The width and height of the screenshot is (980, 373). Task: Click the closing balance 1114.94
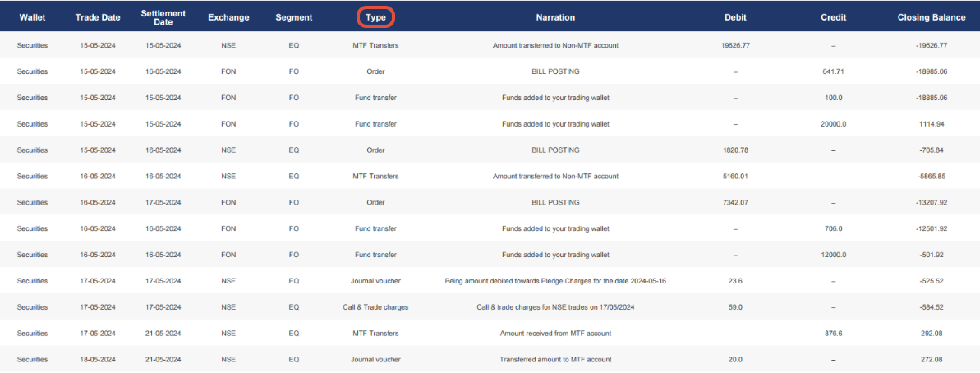(931, 124)
